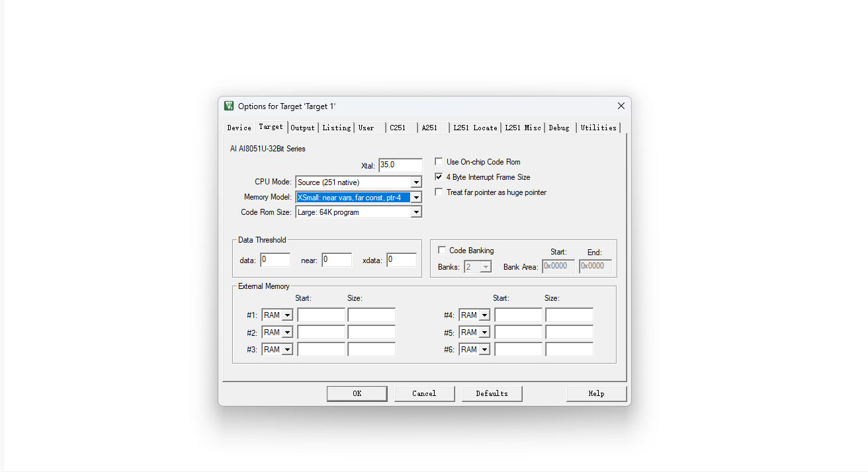Click the #6 memory Size field
Viewport: 868px width, 472px height.
569,350
